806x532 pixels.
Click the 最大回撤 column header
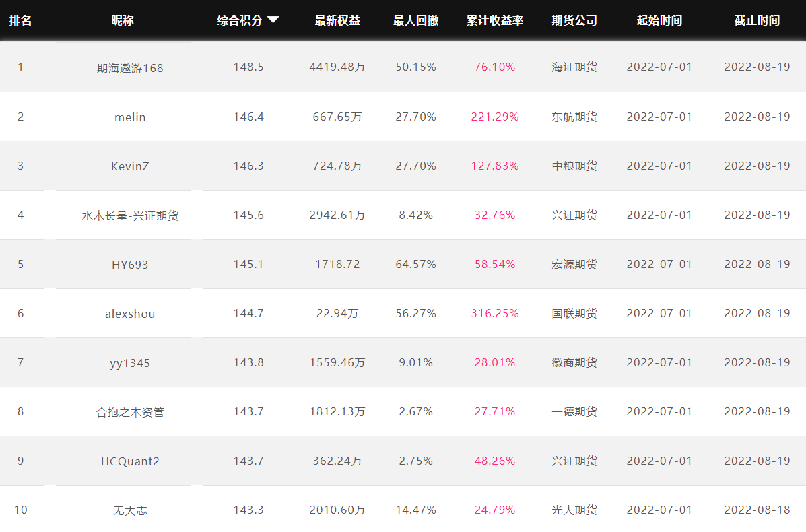tap(416, 20)
